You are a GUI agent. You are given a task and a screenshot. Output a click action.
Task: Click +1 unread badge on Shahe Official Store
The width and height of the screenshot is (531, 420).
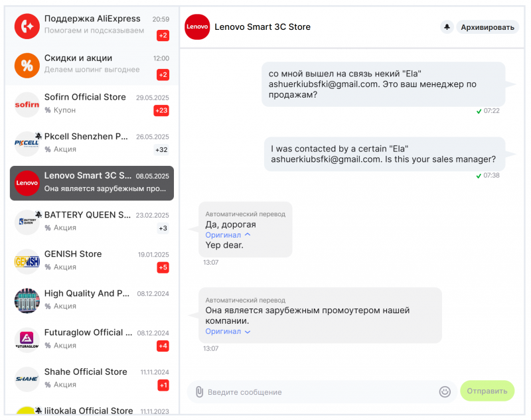(163, 385)
